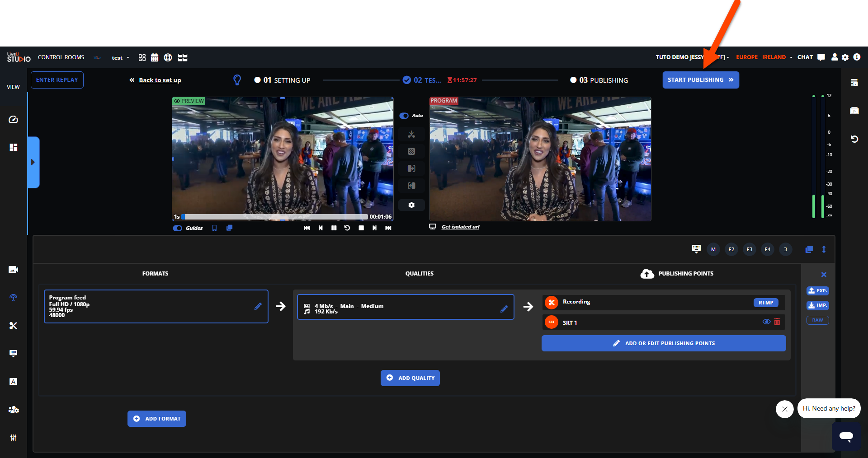
Task: Open the preview transition settings gear
Action: [x=411, y=205]
